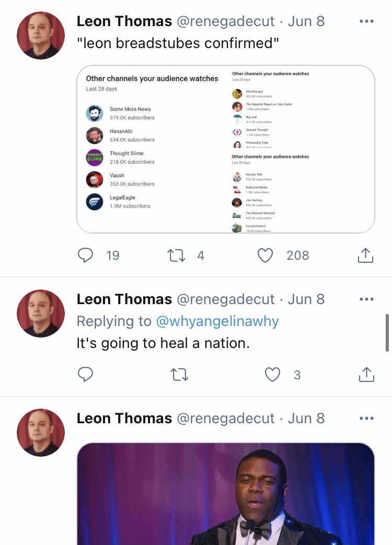Open Leon Thomas avatar on third tweet
Viewport: 392px width, 545px height.
41,433
